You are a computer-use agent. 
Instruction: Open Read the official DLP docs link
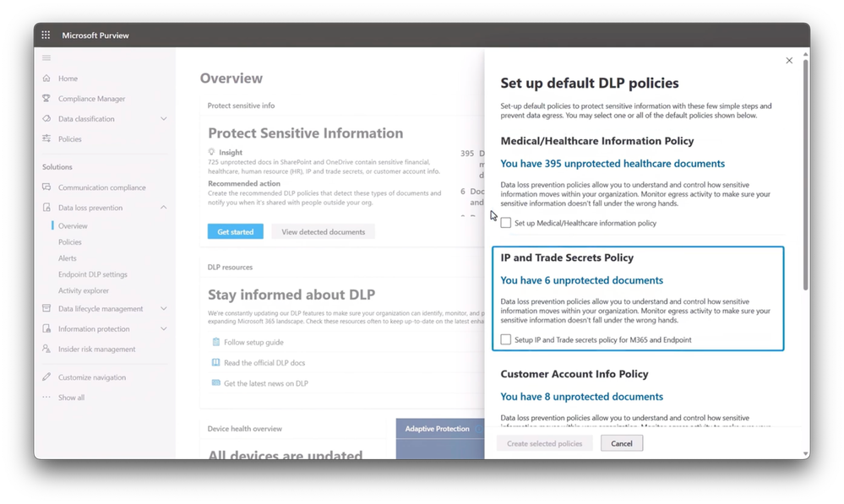[264, 362]
